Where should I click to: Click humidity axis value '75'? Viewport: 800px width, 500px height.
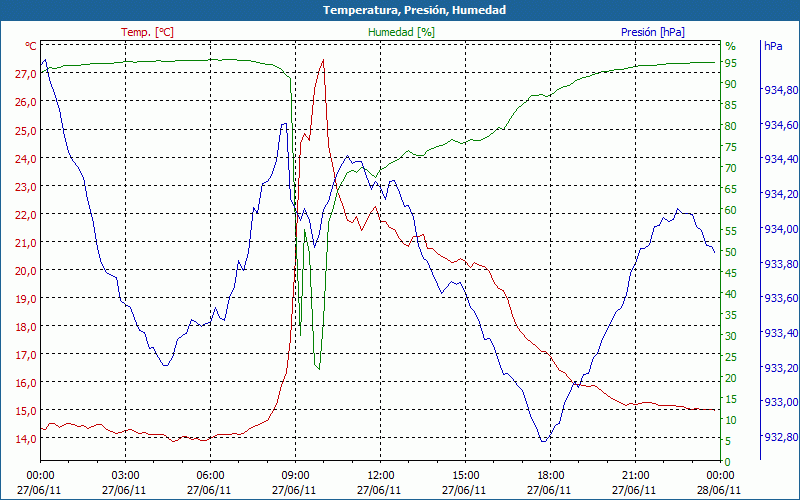[731, 147]
